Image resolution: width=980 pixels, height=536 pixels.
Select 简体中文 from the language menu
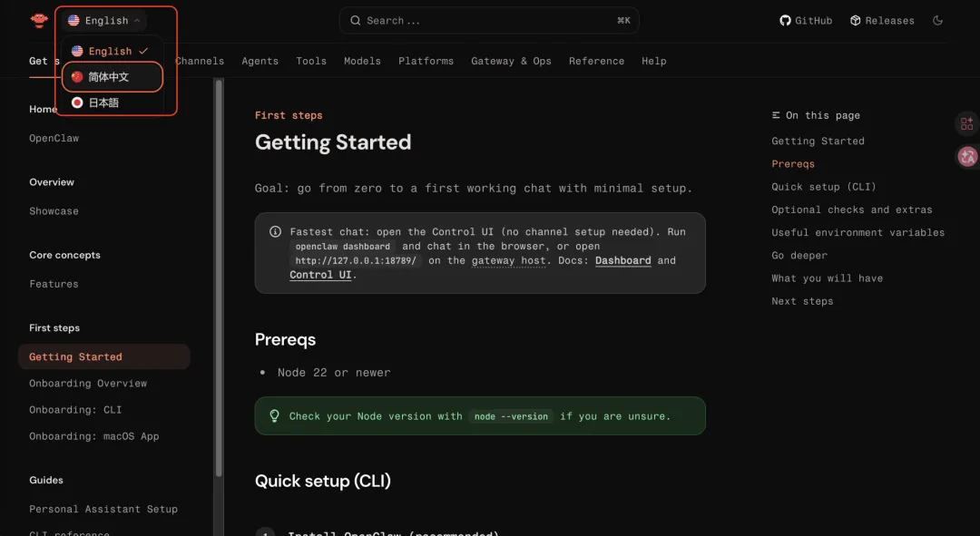(x=109, y=77)
